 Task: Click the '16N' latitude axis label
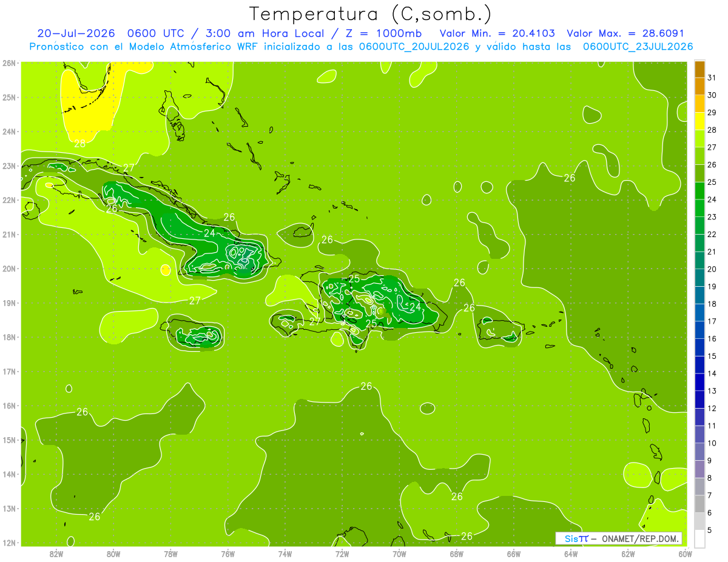pyautogui.click(x=8, y=406)
